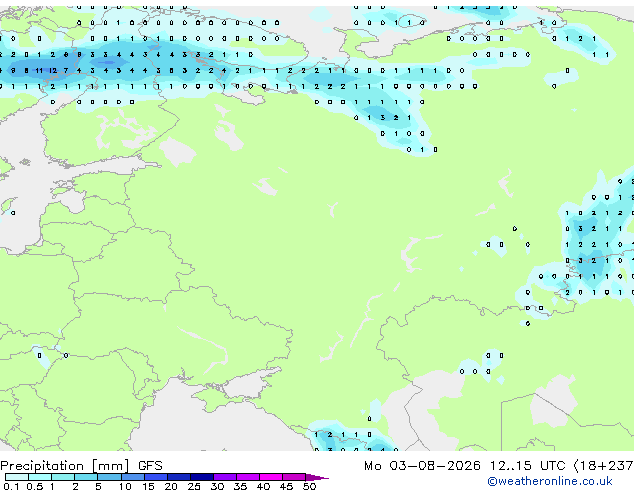The width and height of the screenshot is (634, 490).
Task: Click the 15 to 20 mm legend swatch
Action: pyautogui.click(x=155, y=477)
